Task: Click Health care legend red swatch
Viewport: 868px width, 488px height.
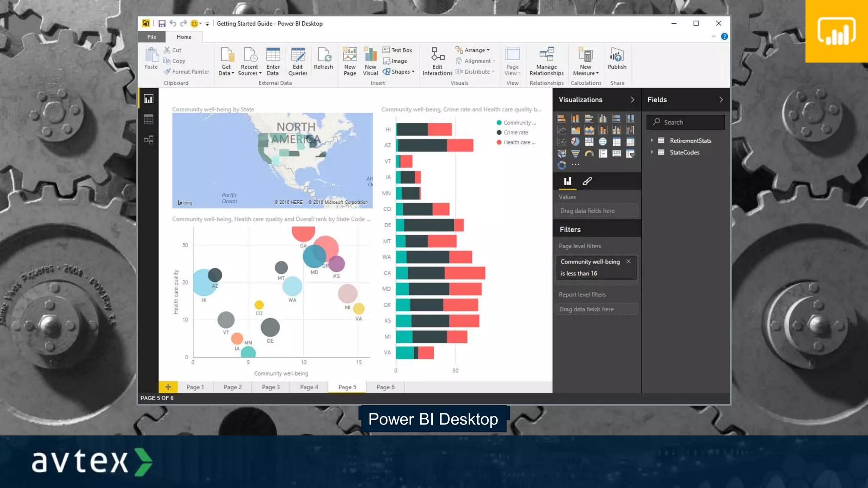Action: click(499, 142)
